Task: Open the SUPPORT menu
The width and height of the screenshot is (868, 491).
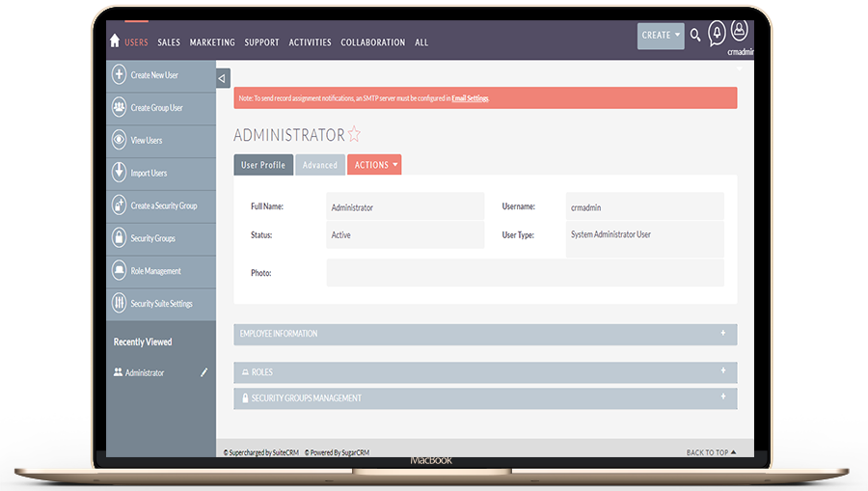Action: click(261, 42)
